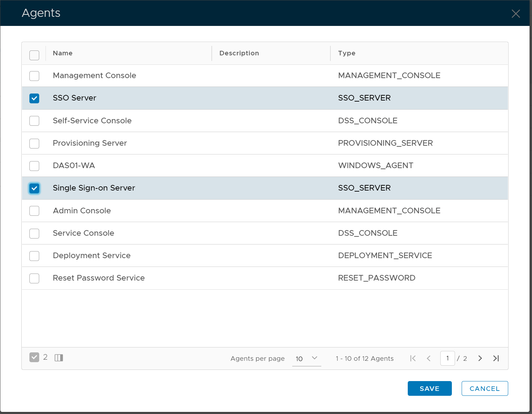This screenshot has width=532, height=414.
Task: Uncheck the SSO Server checkbox
Action: [34, 98]
